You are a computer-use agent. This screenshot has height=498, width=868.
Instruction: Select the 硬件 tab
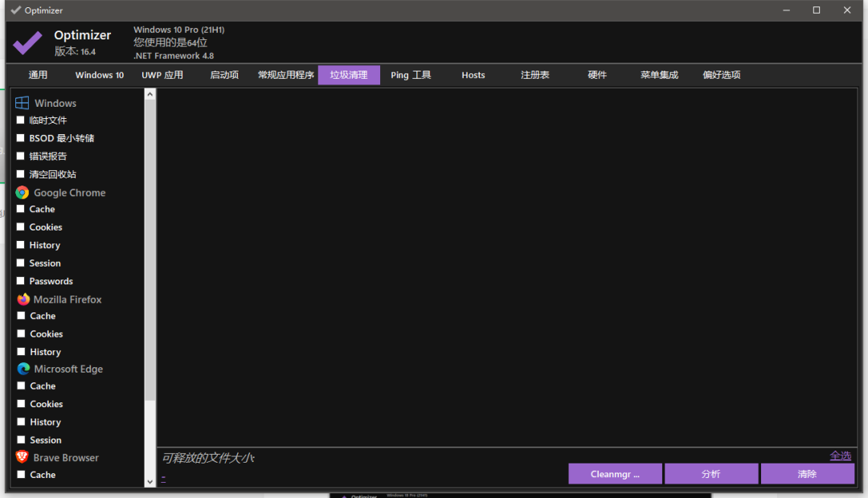[x=597, y=75]
